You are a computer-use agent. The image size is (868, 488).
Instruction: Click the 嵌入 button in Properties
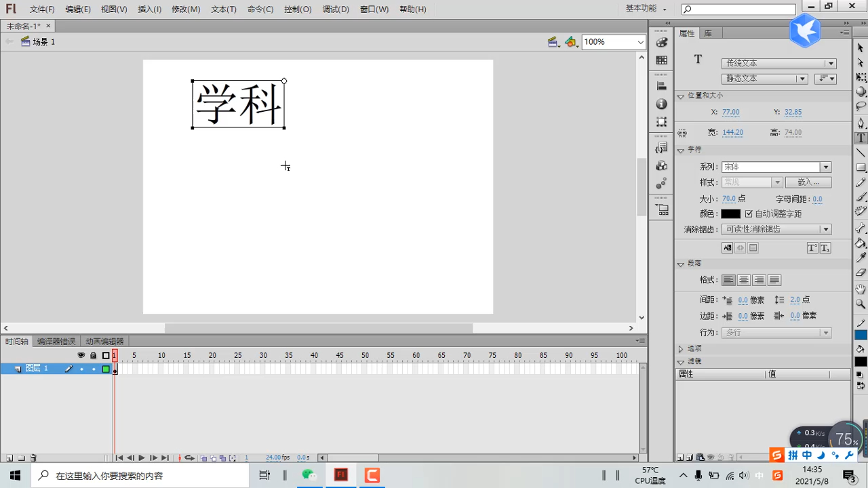[x=808, y=182]
